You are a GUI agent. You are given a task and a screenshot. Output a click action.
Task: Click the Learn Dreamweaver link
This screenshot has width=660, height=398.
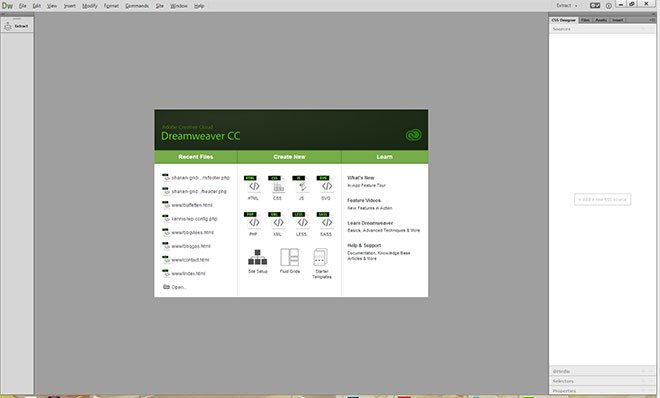pyautogui.click(x=370, y=223)
